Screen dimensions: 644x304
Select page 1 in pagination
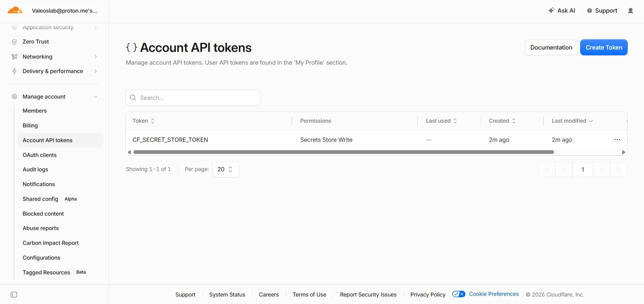[583, 169]
